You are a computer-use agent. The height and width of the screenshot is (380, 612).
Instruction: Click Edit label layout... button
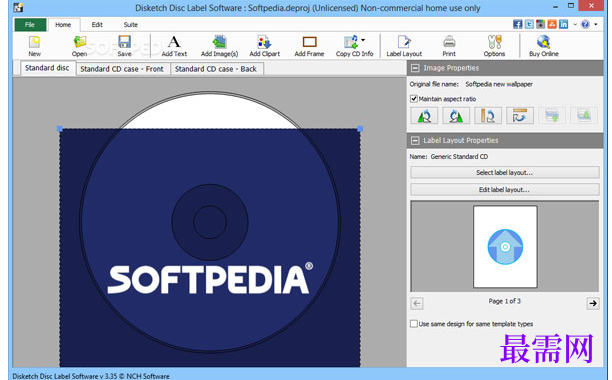[x=504, y=190]
